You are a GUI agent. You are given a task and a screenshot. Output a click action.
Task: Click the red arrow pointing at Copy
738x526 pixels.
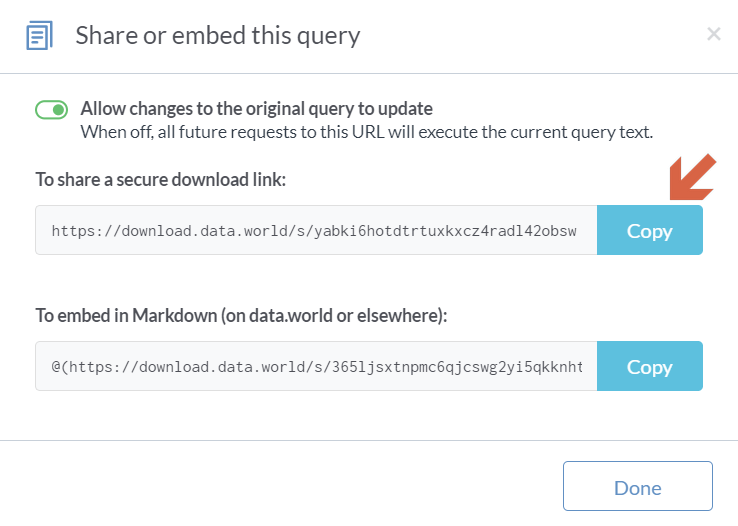(693, 176)
